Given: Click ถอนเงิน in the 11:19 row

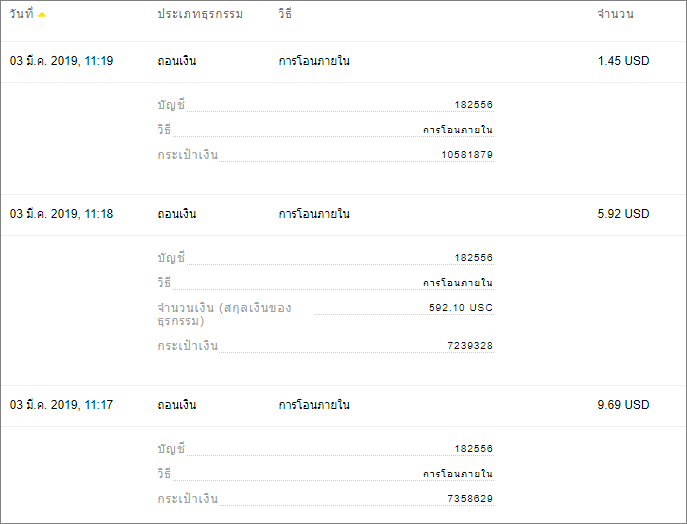Looking at the screenshot, I should tap(177, 61).
